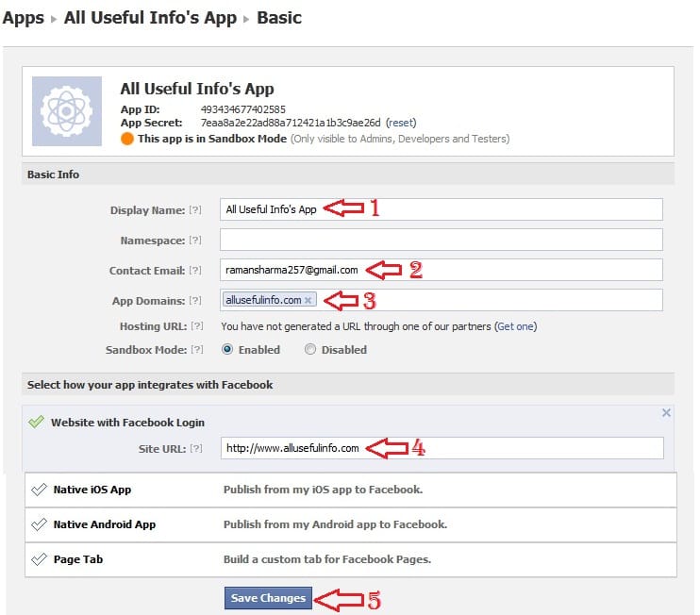Click into the empty Namespace field
This screenshot has height=615, width=700.
pyautogui.click(x=441, y=240)
